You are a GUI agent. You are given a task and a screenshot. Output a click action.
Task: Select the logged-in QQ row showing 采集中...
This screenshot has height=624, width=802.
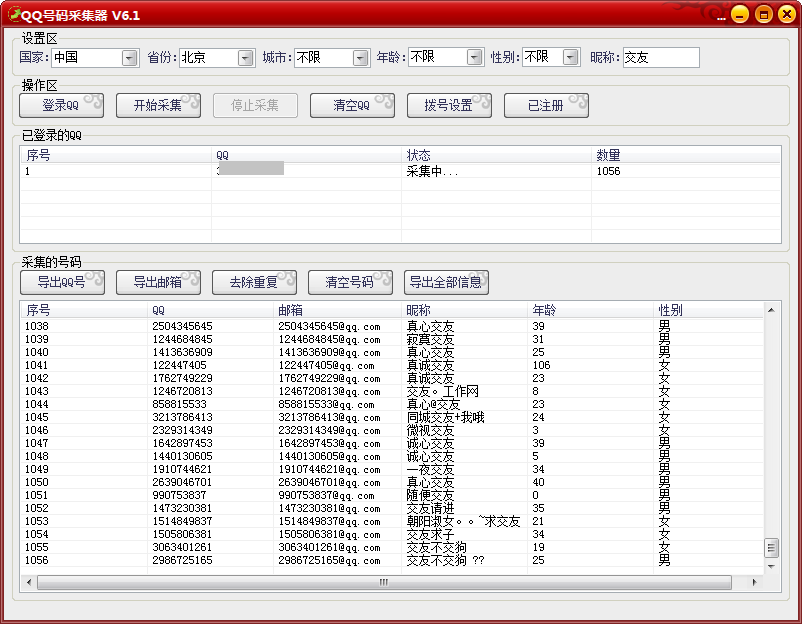tap(400, 171)
